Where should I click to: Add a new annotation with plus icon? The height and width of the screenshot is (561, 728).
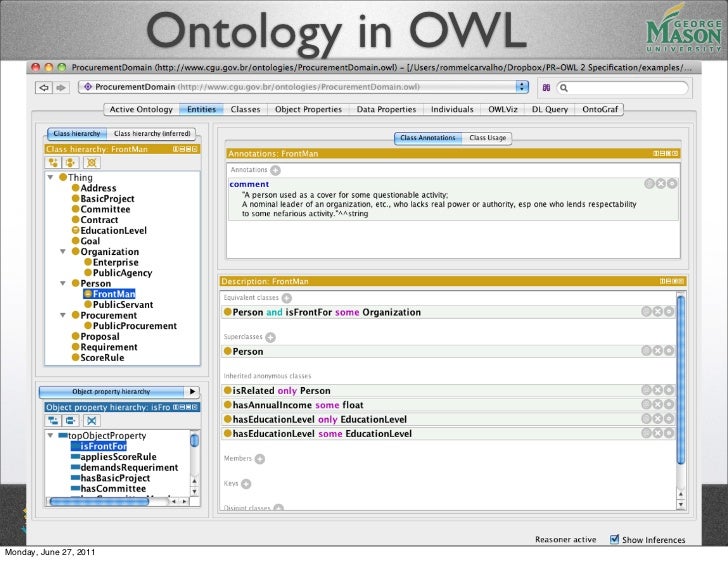point(275,170)
